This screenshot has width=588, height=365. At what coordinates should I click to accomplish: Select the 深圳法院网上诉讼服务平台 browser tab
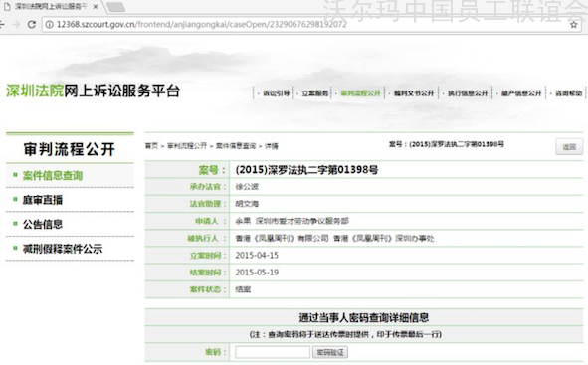click(x=51, y=7)
